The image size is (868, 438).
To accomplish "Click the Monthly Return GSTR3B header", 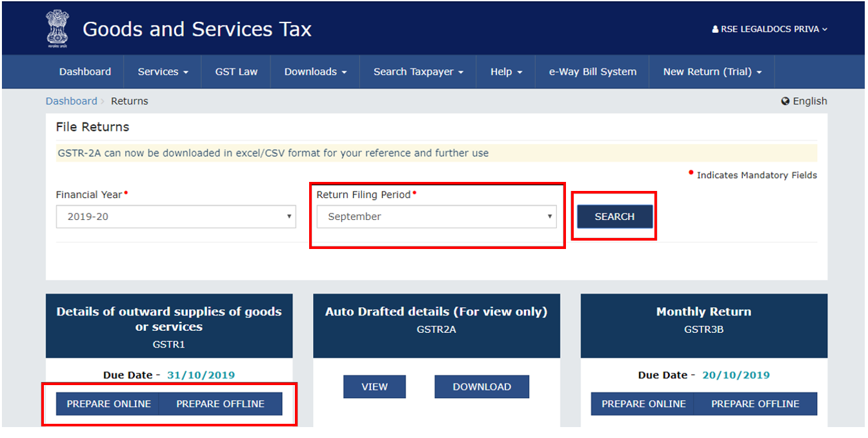I will coord(704,326).
